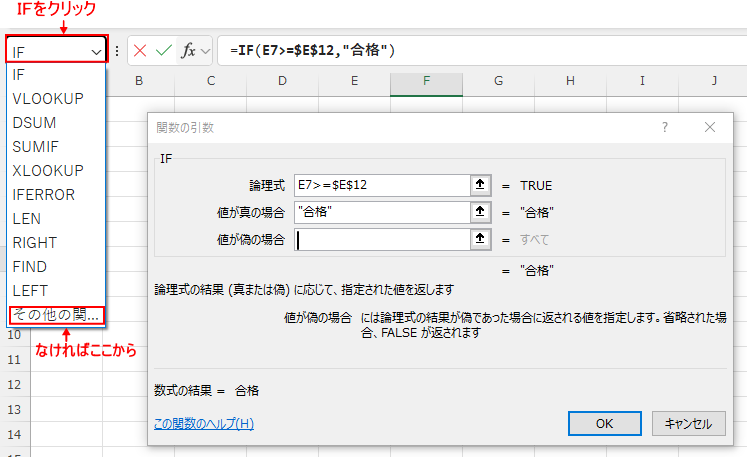Open その他の関数 at the bottom of the list
The width and height of the screenshot is (747, 457).
pos(56,315)
